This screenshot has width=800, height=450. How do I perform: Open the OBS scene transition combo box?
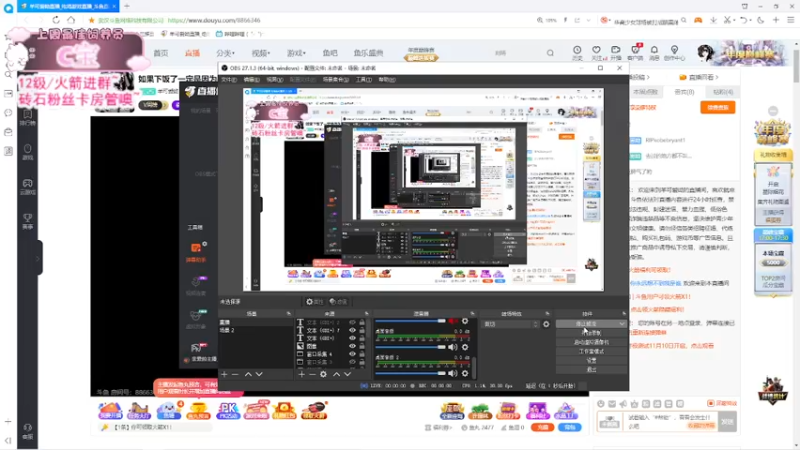pos(510,324)
